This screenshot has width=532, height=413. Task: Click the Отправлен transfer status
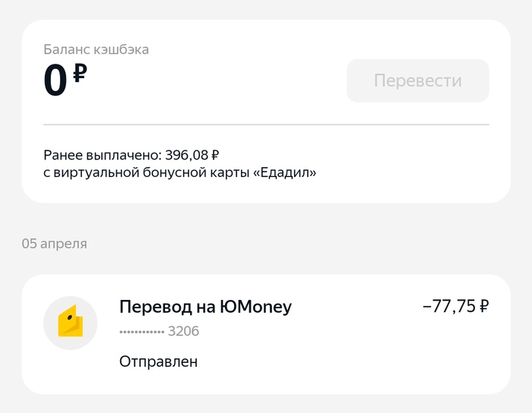pos(158,361)
